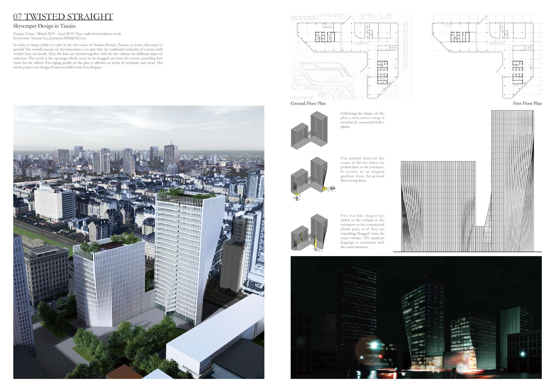Click the Ground Floor Plan caption

coord(308,104)
